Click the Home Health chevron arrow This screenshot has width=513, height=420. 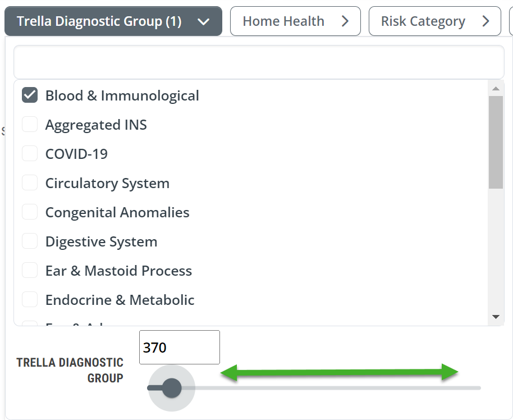(x=345, y=21)
